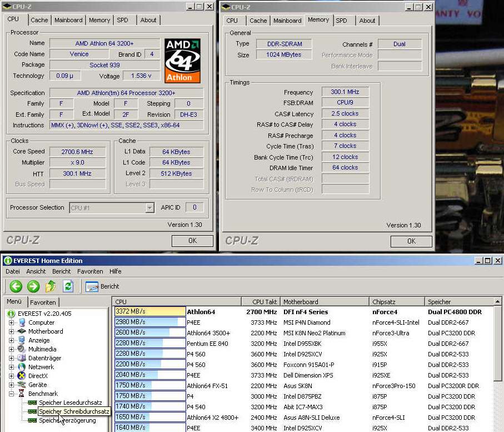The width and height of the screenshot is (504, 432).
Task: Open the Hilfe menu
Action: (x=115, y=271)
